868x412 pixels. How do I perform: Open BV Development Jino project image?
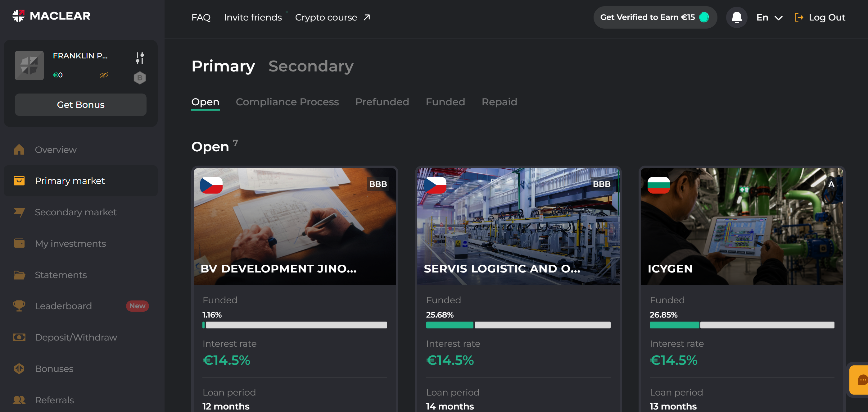coord(295,227)
